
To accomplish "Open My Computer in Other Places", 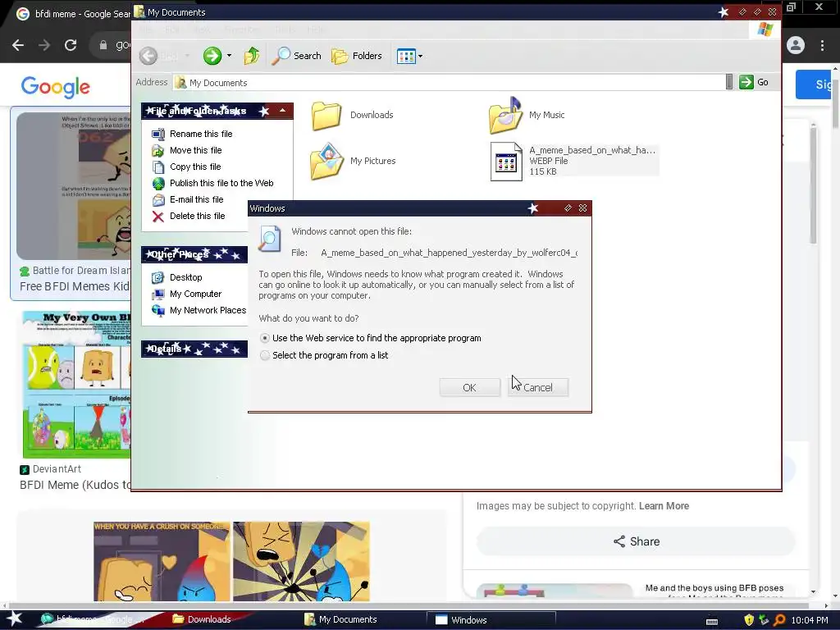I will point(195,294).
